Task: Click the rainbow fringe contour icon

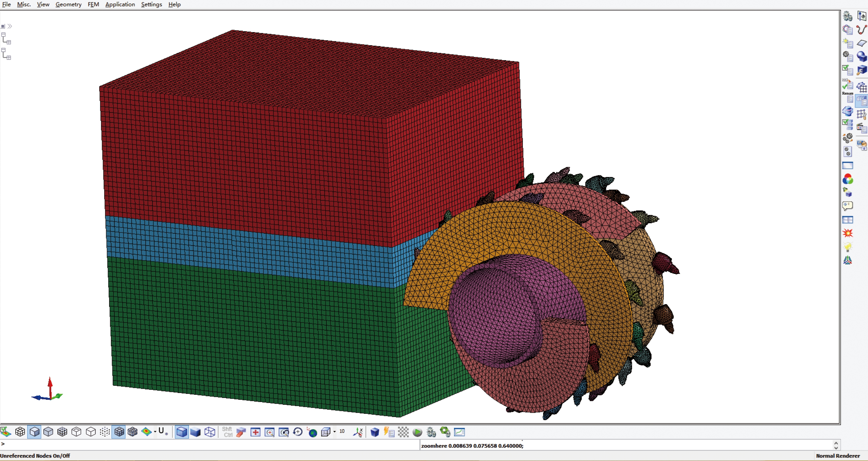Action: click(147, 432)
